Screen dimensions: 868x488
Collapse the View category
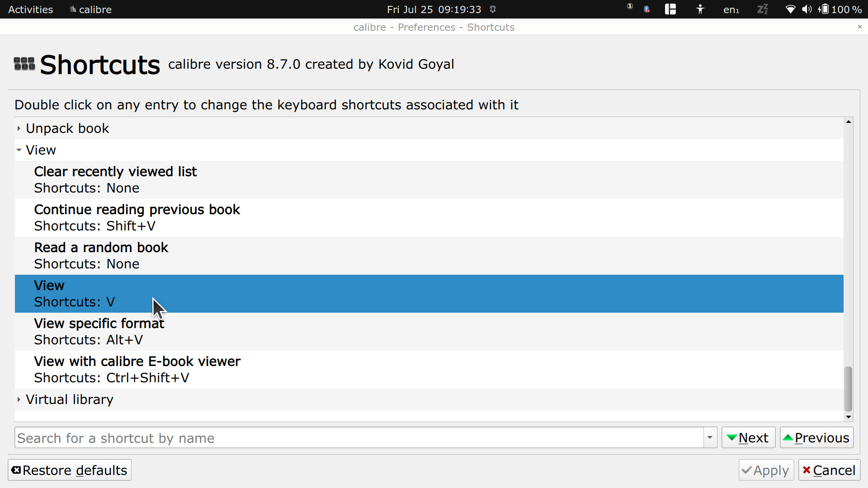(19, 150)
